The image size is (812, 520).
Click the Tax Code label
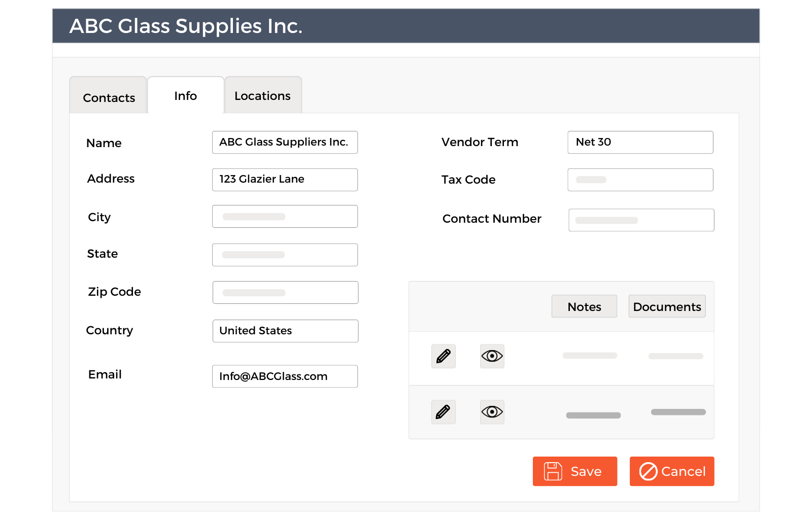click(468, 180)
